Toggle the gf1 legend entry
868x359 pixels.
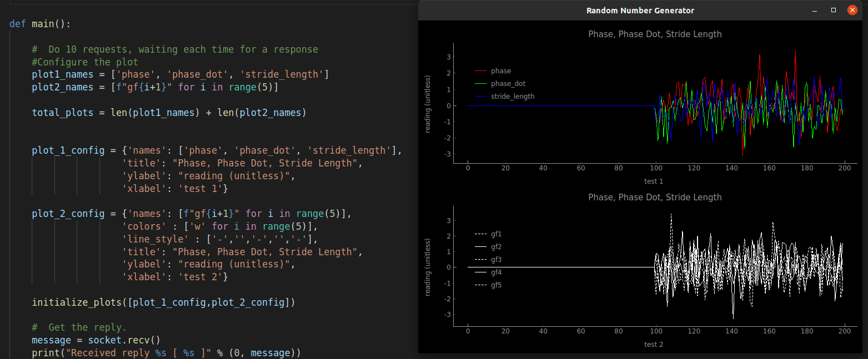[x=496, y=234]
